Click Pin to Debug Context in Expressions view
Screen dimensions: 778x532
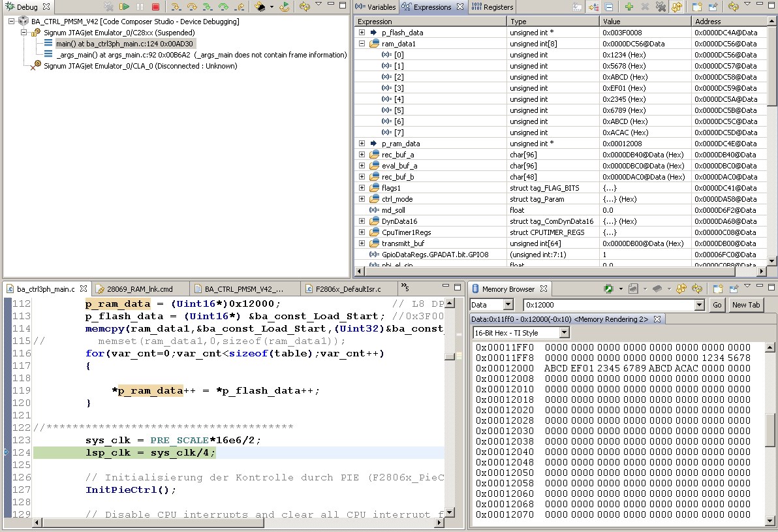pyautogui.click(x=713, y=7)
